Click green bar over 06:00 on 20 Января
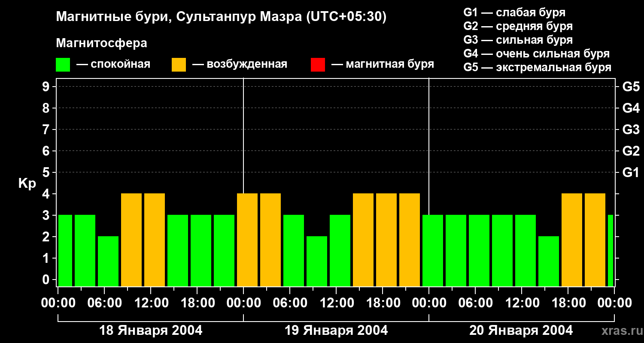The image size is (644, 343). coord(479,250)
